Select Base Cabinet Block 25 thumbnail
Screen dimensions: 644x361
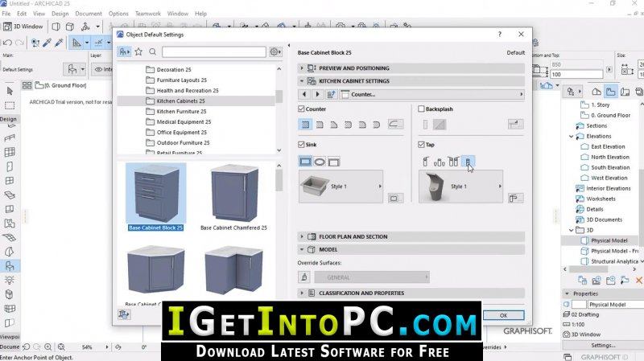click(155, 197)
